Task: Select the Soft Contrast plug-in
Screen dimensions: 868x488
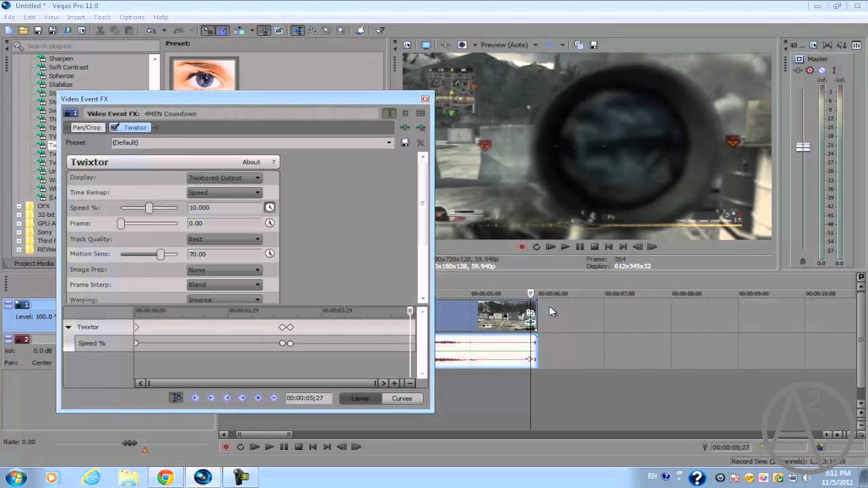Action: 68,67
